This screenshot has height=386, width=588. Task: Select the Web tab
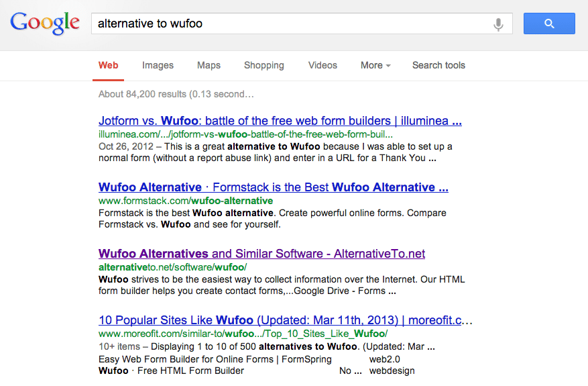pyautogui.click(x=108, y=65)
